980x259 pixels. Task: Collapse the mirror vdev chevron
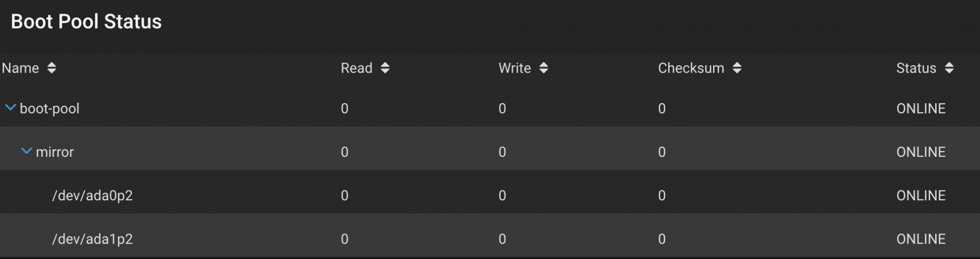pos(27,151)
